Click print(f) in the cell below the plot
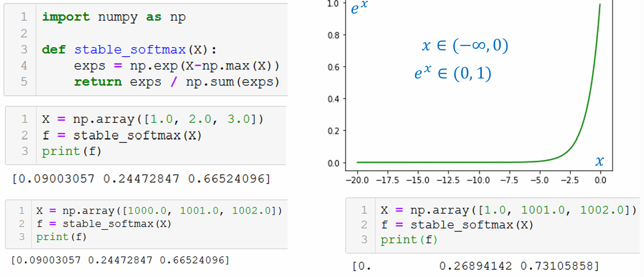Viewport: 644px width, 277px height. (409, 240)
